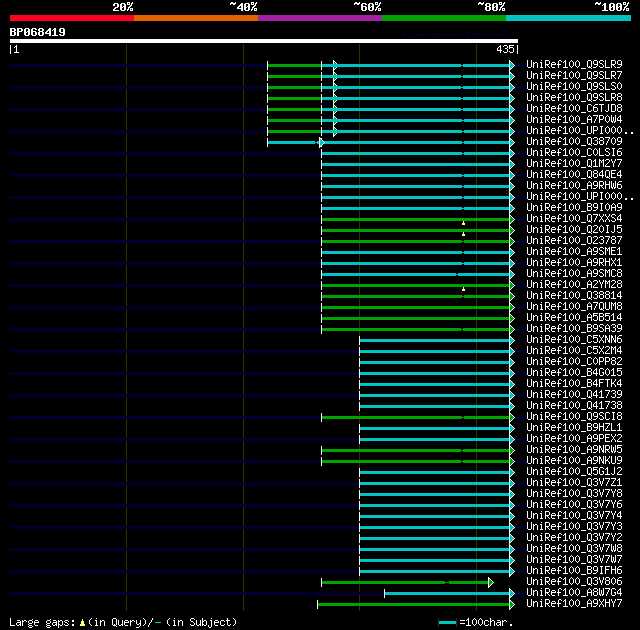Select the UniRef100_Q3V7Y4 label

[x=574, y=516]
